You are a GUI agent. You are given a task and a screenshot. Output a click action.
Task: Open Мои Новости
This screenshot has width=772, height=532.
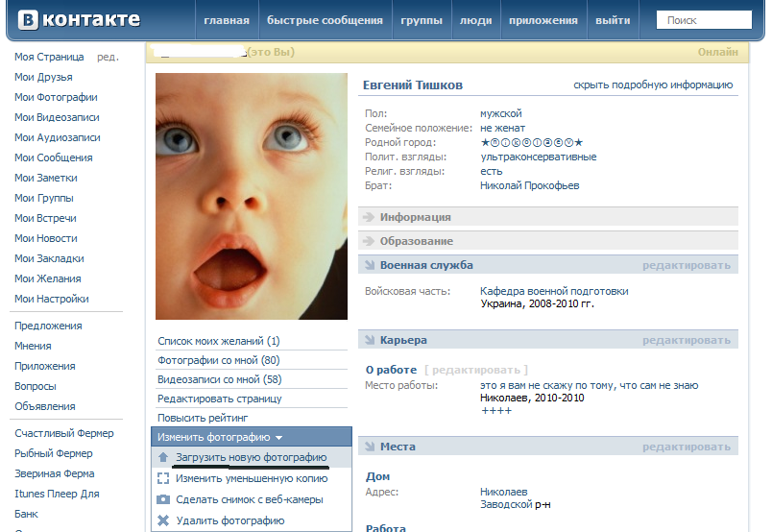(x=46, y=238)
